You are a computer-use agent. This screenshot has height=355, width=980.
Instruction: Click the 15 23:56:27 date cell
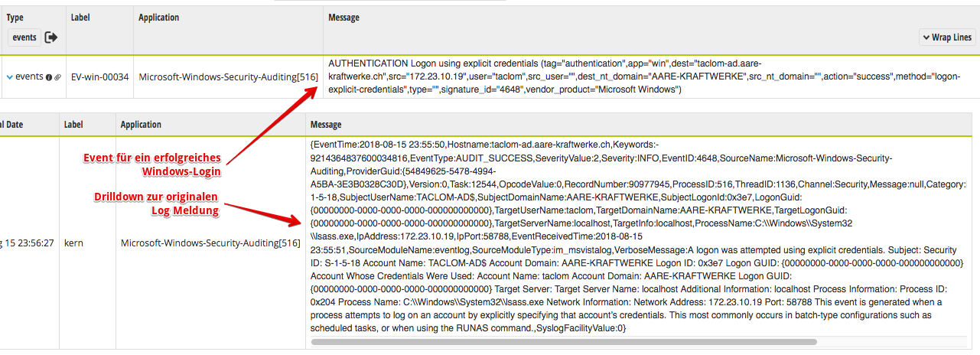[x=27, y=243]
